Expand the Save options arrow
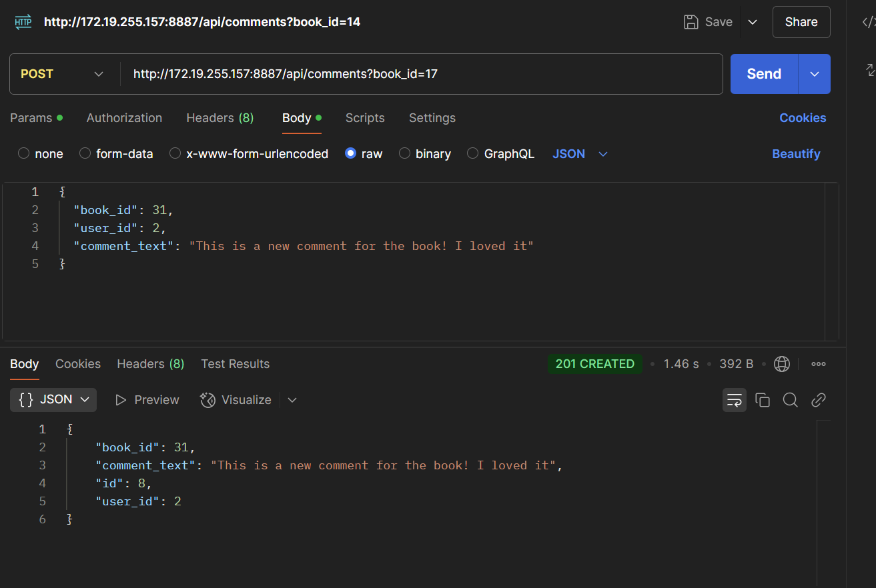 pyautogui.click(x=753, y=22)
